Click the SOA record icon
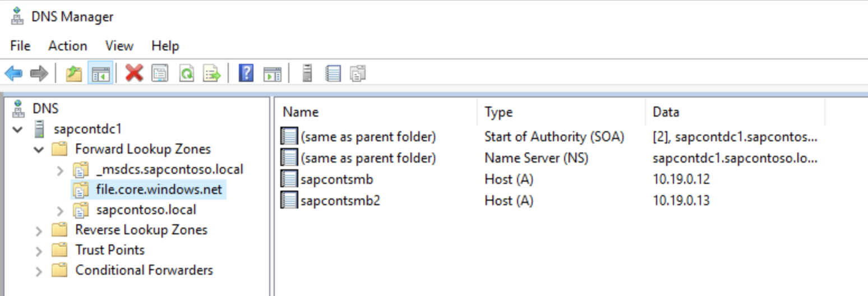Viewport: 868px width, 296px height. click(289, 136)
